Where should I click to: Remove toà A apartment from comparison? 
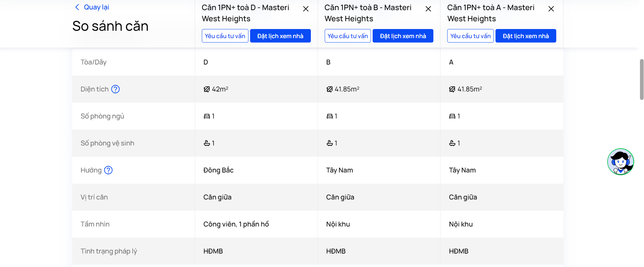[551, 9]
